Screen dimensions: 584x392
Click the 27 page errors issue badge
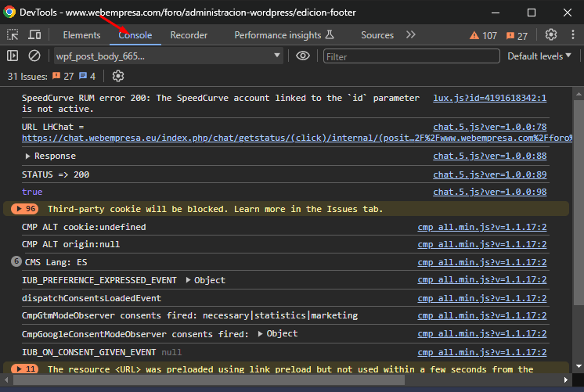(x=63, y=77)
